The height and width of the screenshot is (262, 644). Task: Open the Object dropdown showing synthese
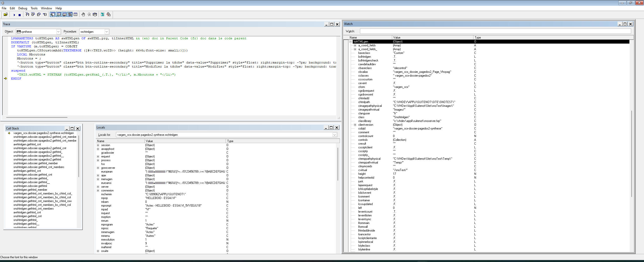[58, 31]
